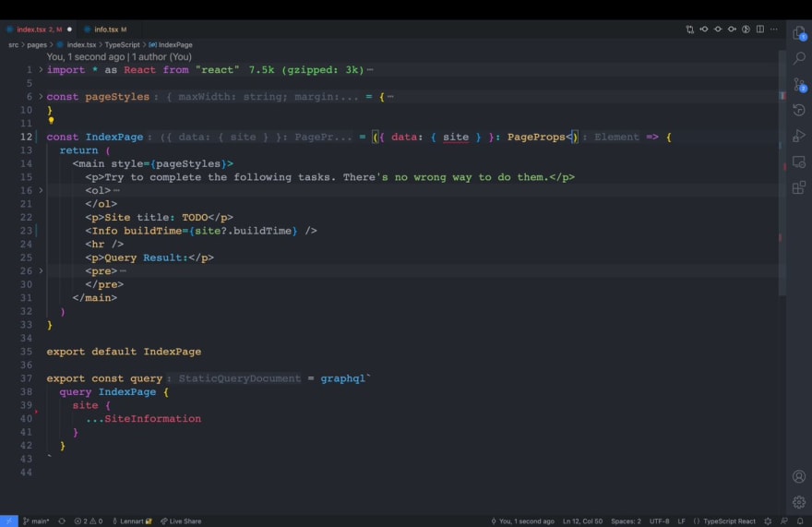The height and width of the screenshot is (527, 812).
Task: Go to previous change arrow icon
Action: tap(704, 30)
